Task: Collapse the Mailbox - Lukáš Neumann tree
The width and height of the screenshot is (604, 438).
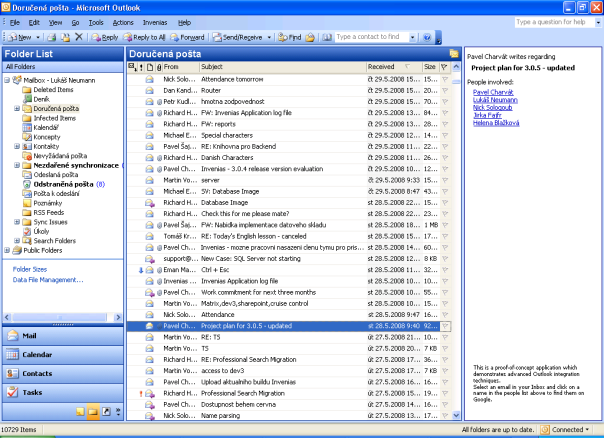Action: (x=7, y=80)
